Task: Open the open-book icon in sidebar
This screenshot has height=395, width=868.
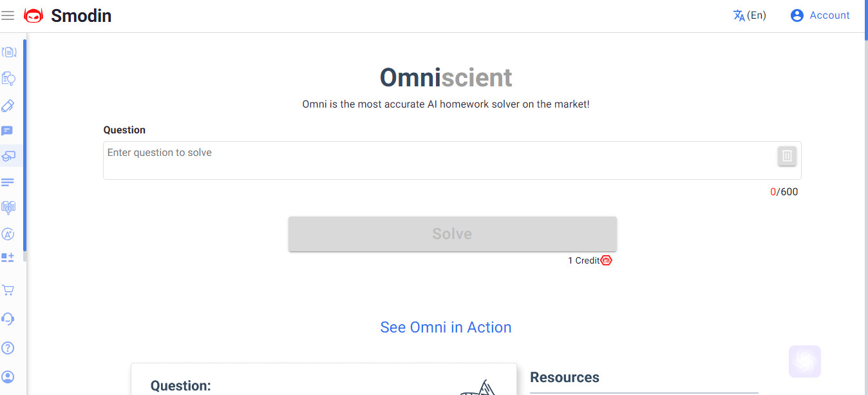Action: coord(8,207)
